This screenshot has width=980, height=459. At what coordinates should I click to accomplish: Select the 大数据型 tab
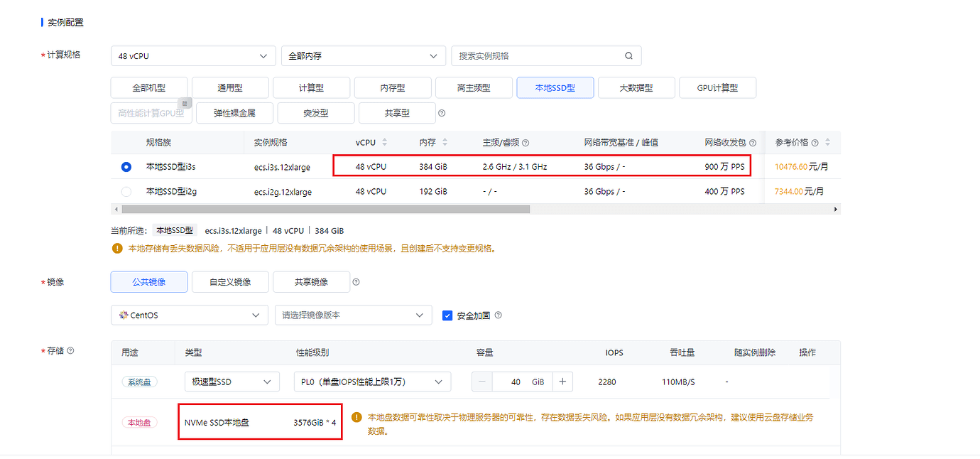[636, 88]
